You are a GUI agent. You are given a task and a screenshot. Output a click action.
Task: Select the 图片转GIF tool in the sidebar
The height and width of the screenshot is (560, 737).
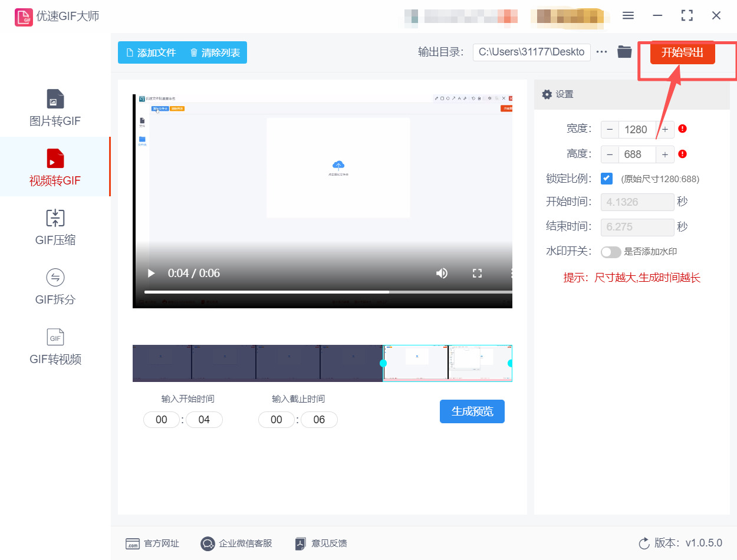coord(55,108)
